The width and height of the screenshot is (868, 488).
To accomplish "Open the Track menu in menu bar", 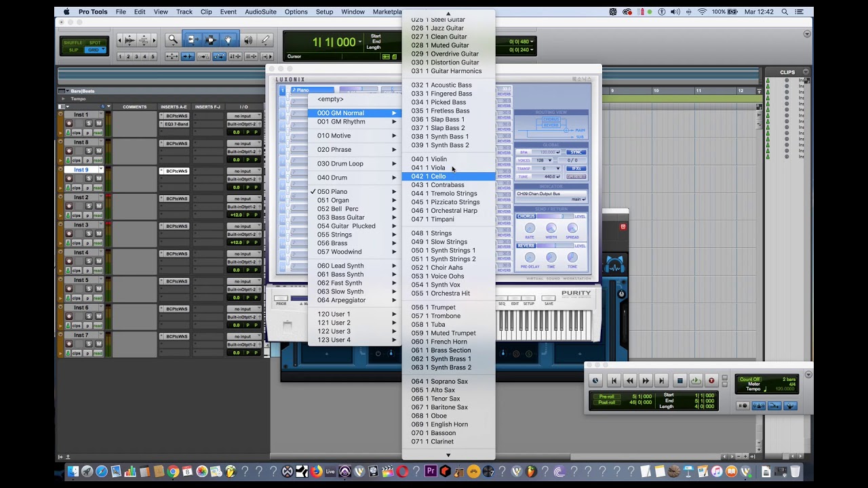I will click(184, 12).
